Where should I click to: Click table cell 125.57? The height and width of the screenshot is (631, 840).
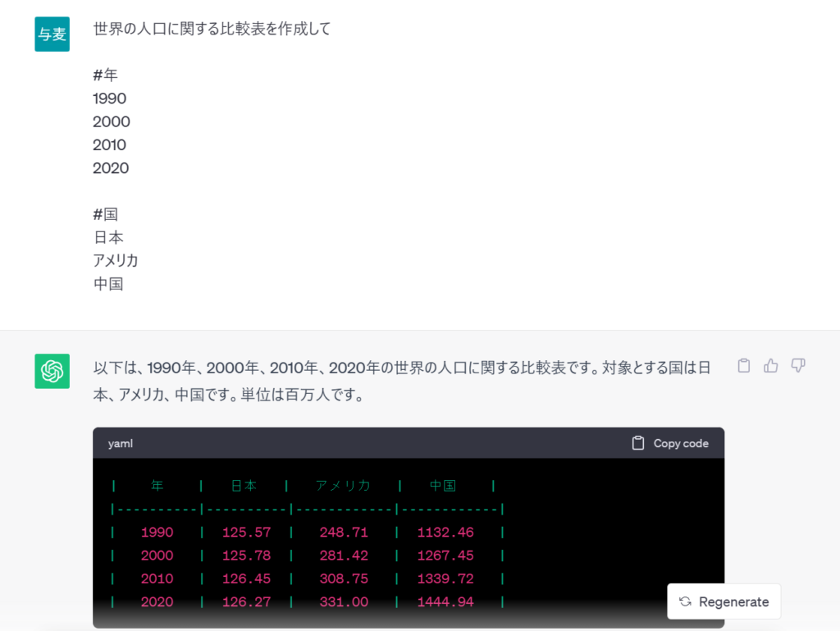click(x=246, y=532)
